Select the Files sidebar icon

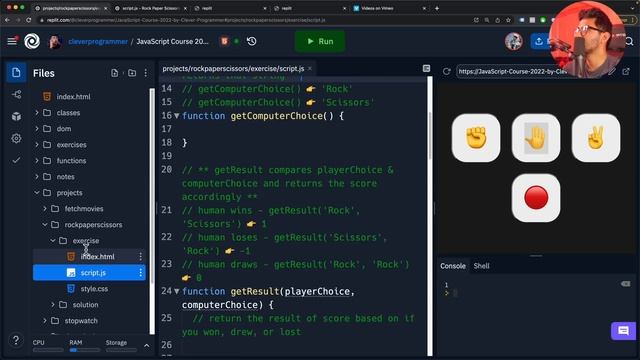pos(16,73)
